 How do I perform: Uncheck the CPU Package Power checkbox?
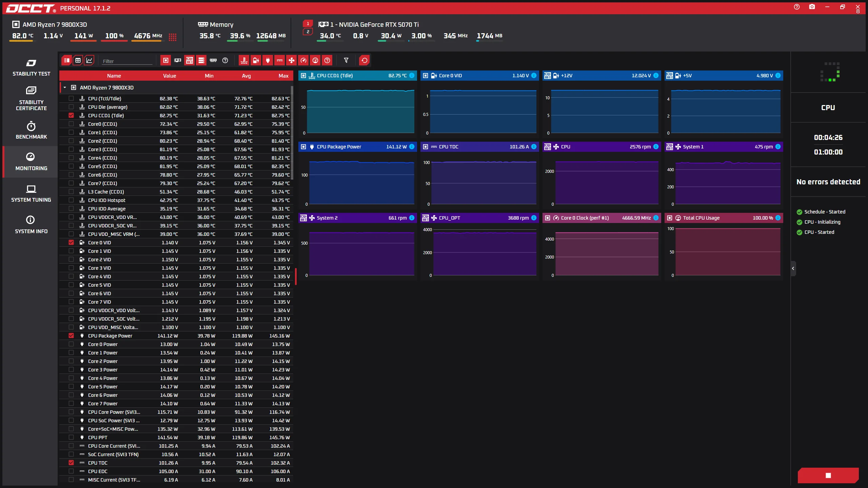[71, 335]
